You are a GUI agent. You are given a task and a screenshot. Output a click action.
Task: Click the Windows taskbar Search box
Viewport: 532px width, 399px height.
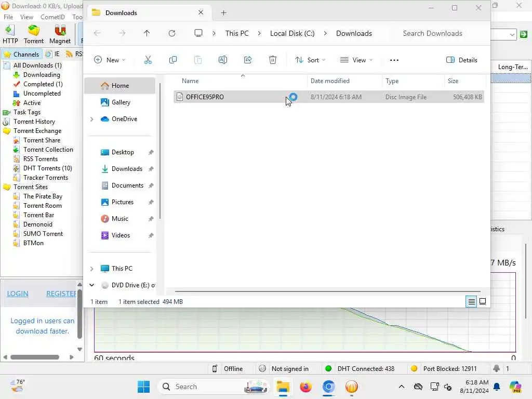click(x=213, y=387)
